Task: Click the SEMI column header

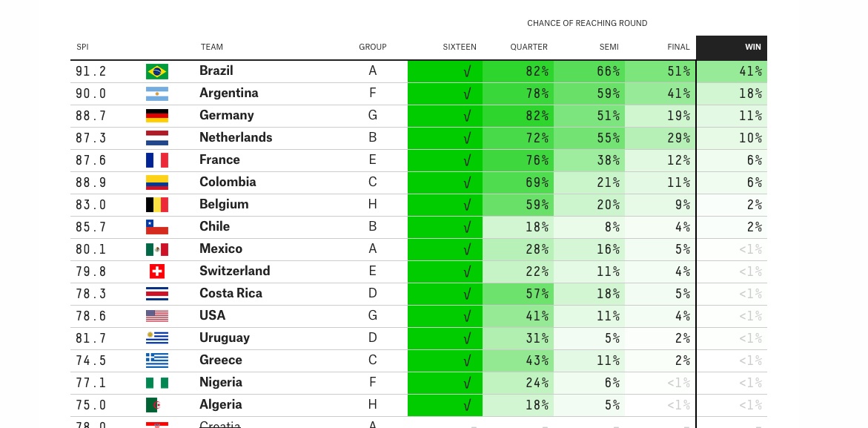Action: tap(609, 47)
